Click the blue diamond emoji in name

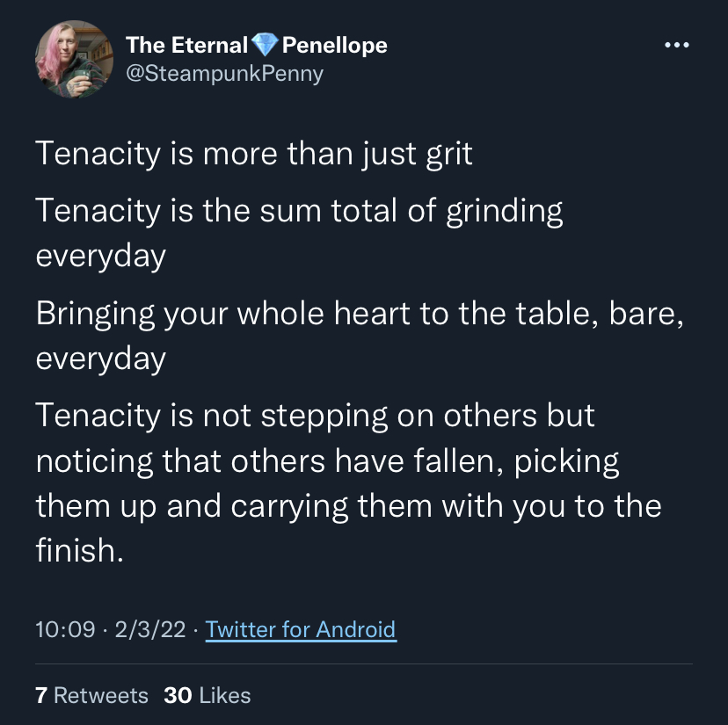265,45
